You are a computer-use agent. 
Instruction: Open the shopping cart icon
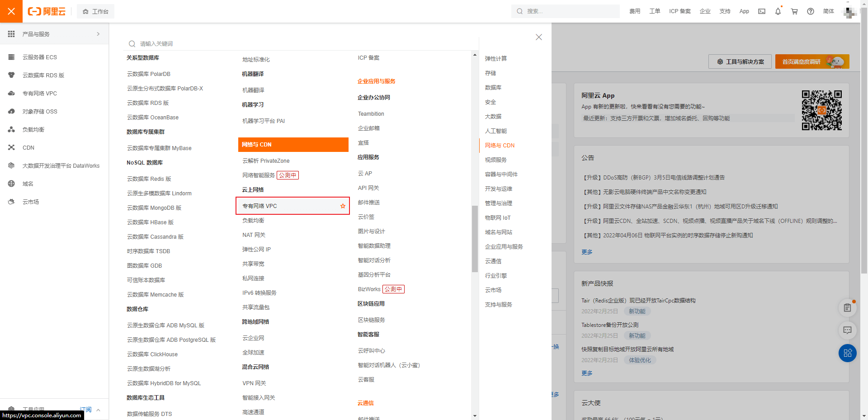click(794, 11)
